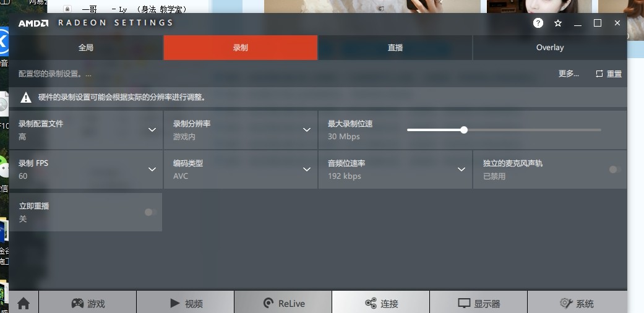Switch to the 全局 tab
This screenshot has height=313, width=644.
click(86, 48)
